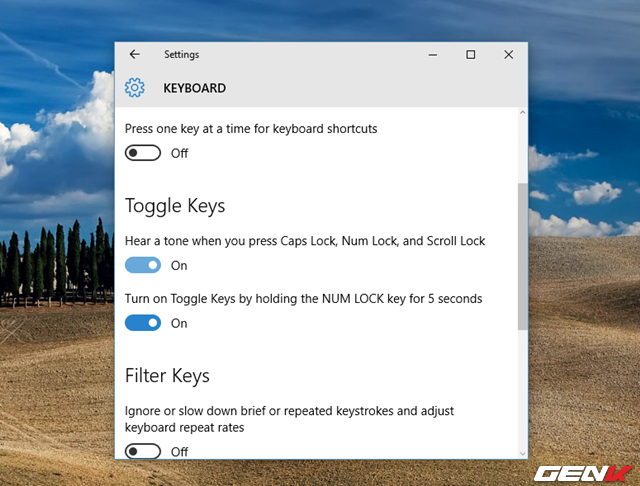The image size is (640, 486).
Task: Click the 'Press one key at a time' label
Action: coord(251,129)
